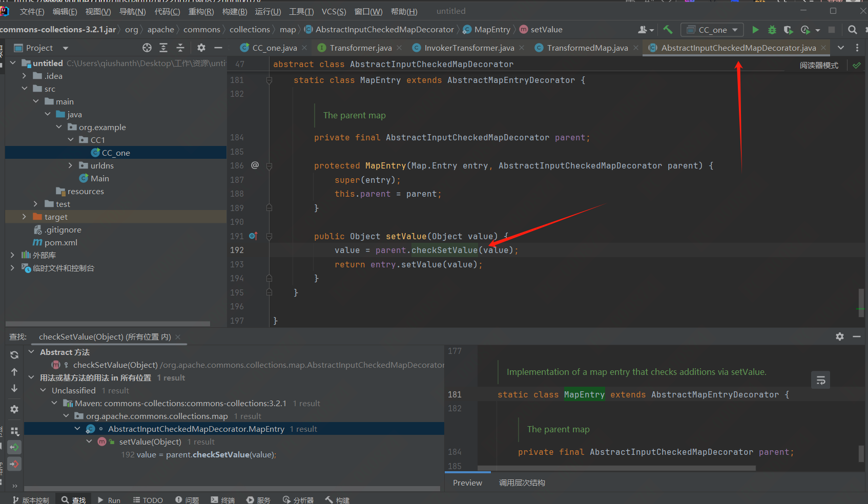The height and width of the screenshot is (504, 868).
Task: Open pom.xml in the project tree
Action: point(60,242)
